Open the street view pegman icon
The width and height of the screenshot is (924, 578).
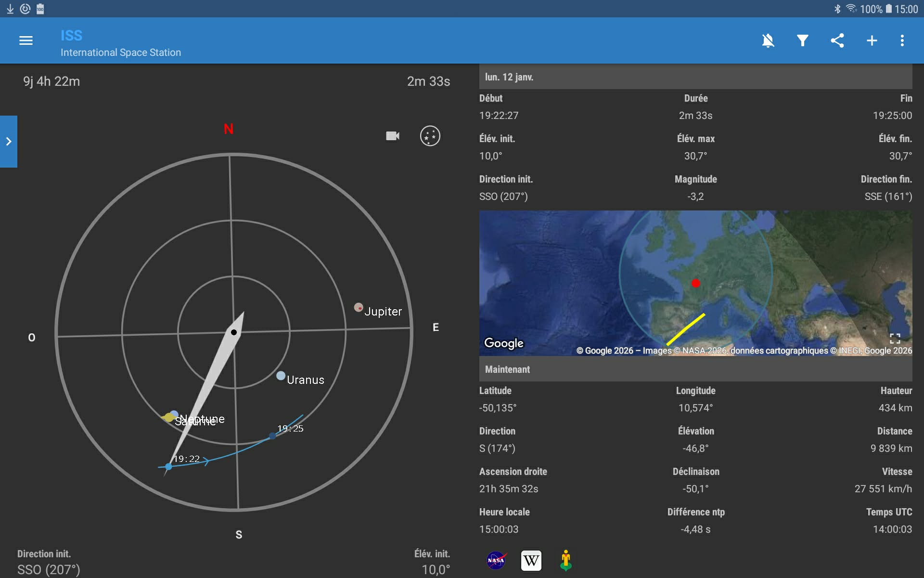pyautogui.click(x=566, y=560)
